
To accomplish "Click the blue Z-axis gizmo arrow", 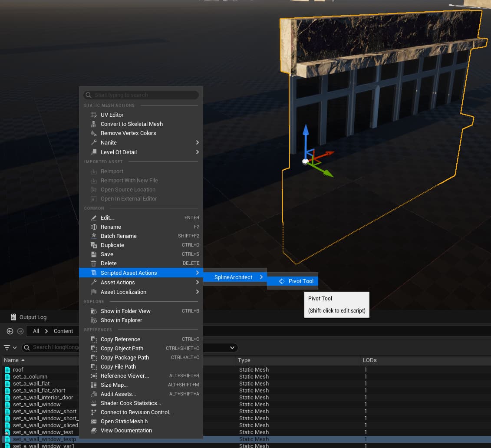I will coord(306,132).
